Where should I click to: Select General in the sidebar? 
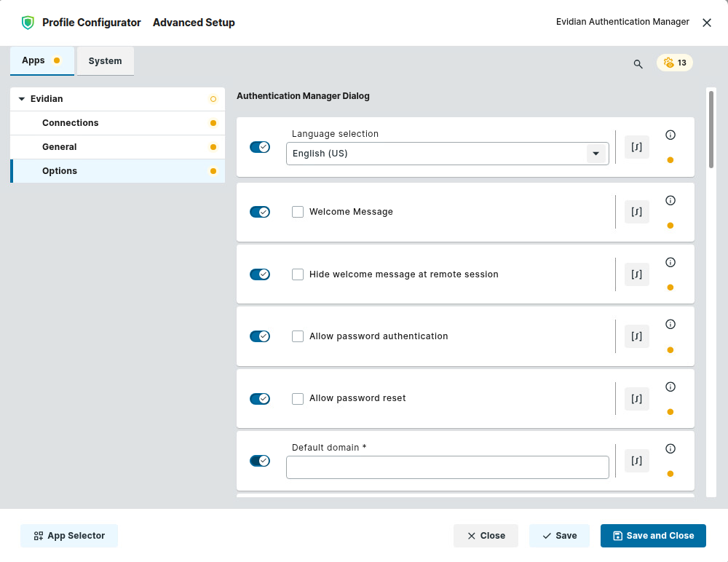117,147
